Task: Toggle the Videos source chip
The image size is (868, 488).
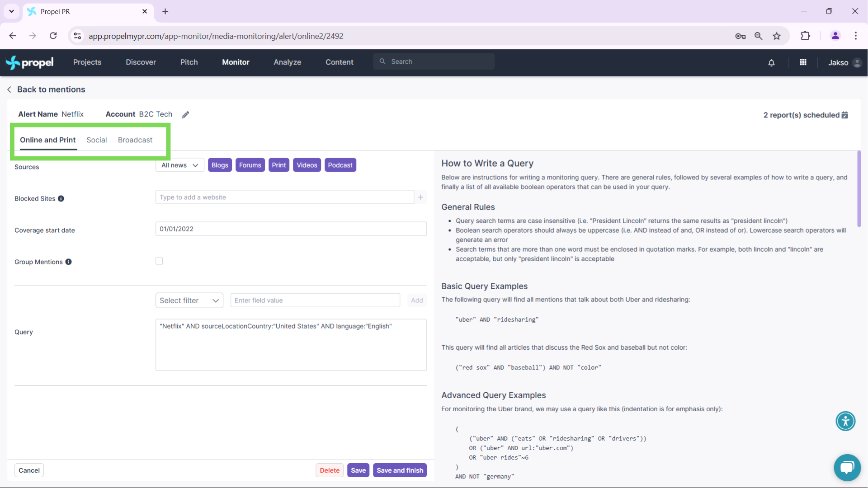Action: tap(307, 165)
